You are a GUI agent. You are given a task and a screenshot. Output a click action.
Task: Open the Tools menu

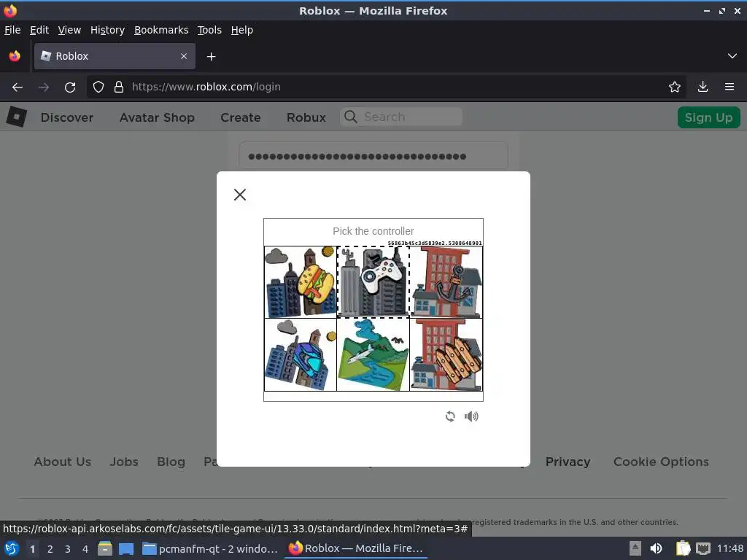[x=209, y=30]
